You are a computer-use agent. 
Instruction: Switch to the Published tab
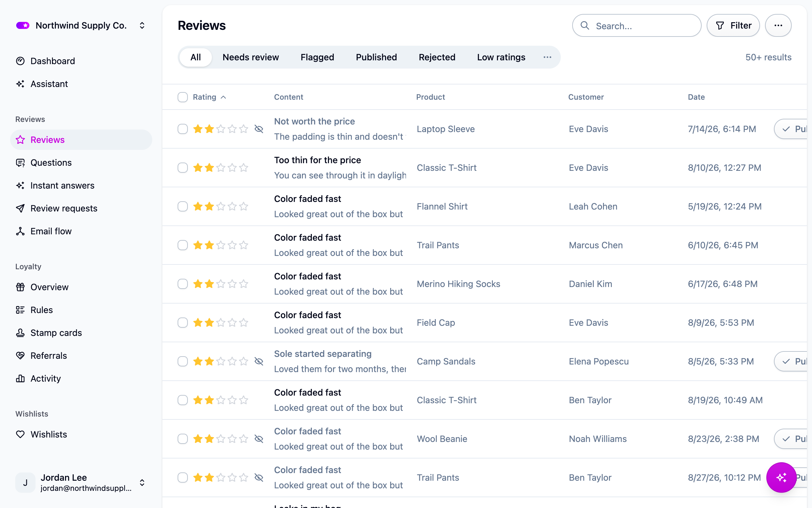[x=376, y=57]
